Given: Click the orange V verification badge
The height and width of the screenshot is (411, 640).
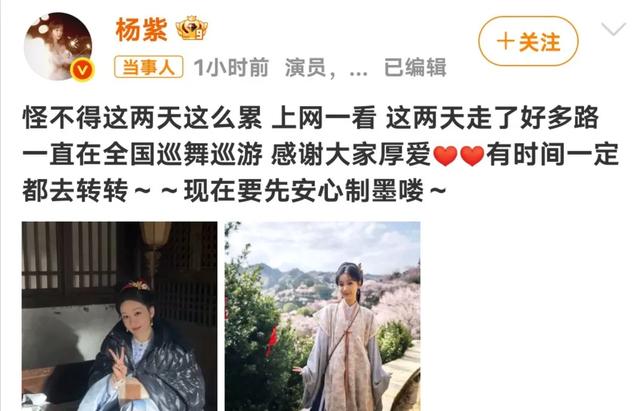Looking at the screenshot, I should coord(82,71).
